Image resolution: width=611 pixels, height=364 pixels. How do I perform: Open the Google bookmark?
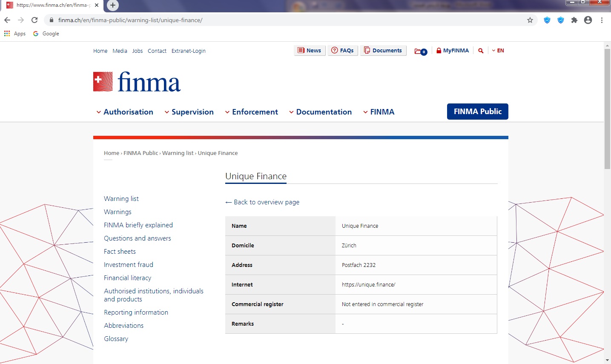[46, 34]
